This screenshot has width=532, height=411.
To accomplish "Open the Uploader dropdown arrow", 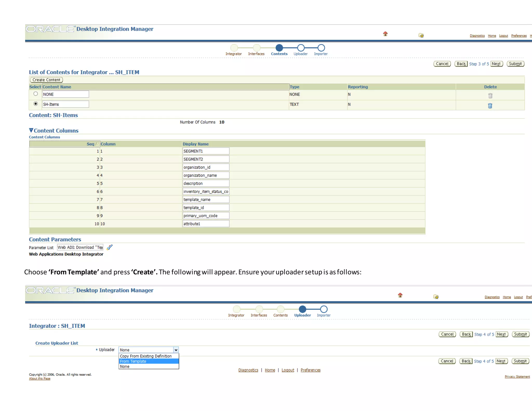I will [176, 350].
